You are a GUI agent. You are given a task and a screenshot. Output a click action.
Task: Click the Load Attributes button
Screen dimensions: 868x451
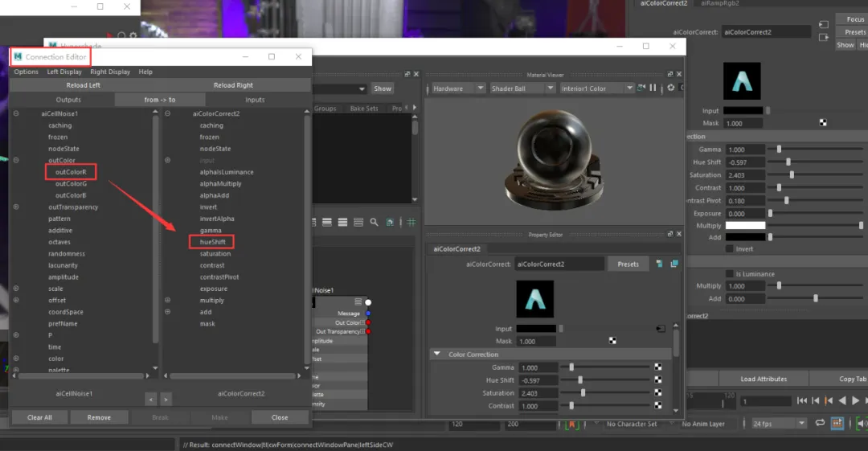click(764, 379)
